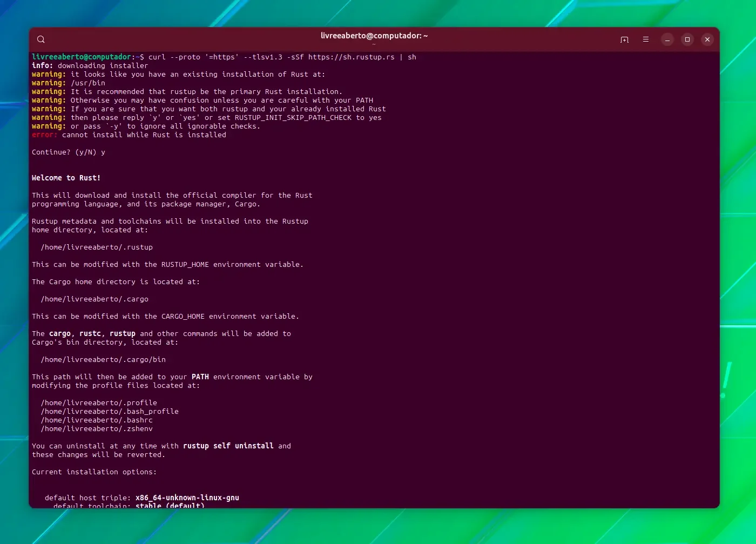Click the /home/livreeaberto/.profile line
The image size is (756, 544).
tap(99, 403)
